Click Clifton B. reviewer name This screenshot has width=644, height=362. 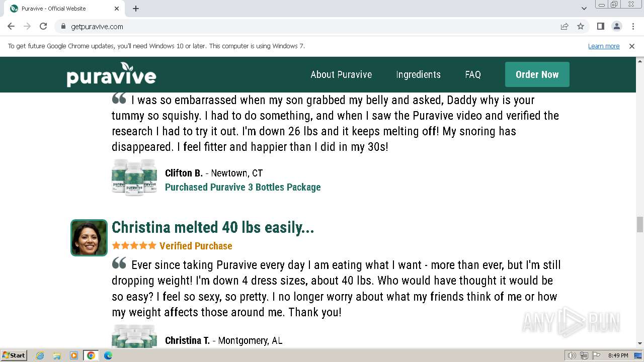184,173
